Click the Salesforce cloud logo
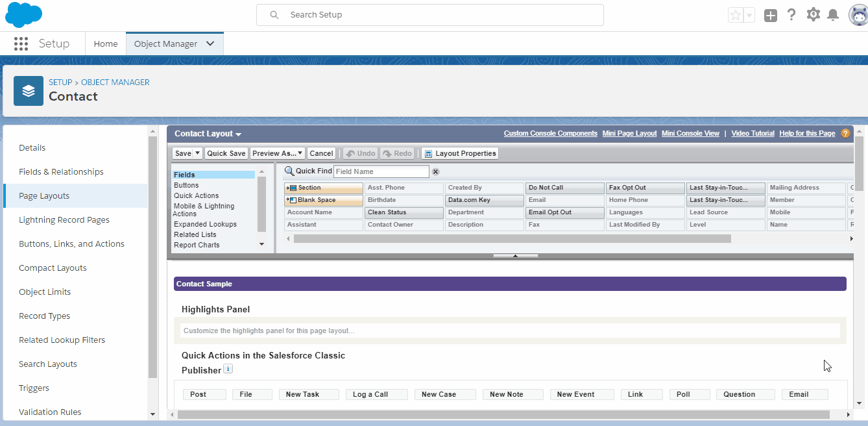868x426 pixels. [x=23, y=14]
